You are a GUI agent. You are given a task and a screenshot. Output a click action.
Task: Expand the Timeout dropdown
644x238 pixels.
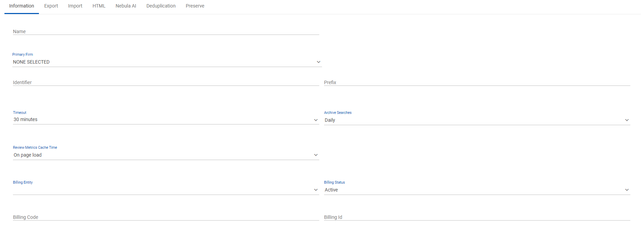(166, 120)
